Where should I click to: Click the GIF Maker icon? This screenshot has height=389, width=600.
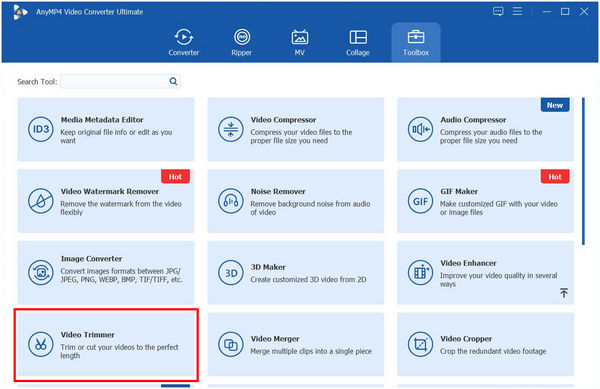(x=420, y=201)
